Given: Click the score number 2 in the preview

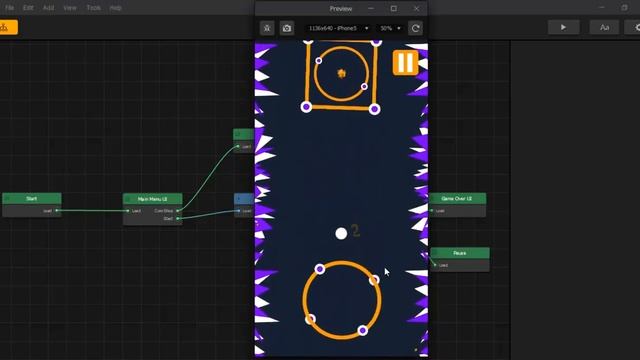Looking at the screenshot, I should coord(356,231).
